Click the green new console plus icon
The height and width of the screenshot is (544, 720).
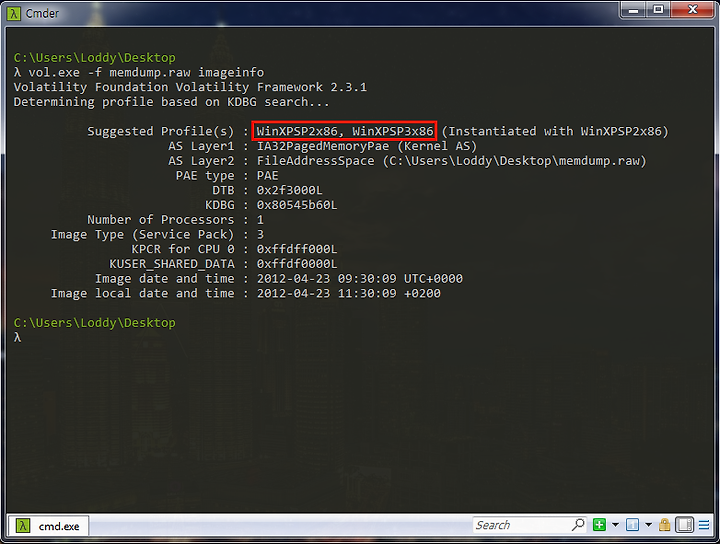tap(599, 525)
